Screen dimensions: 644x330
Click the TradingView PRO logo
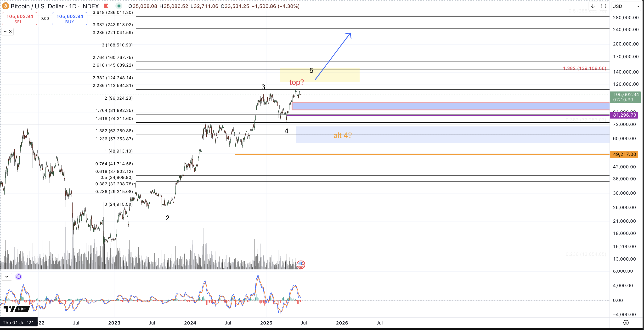[x=17, y=309]
